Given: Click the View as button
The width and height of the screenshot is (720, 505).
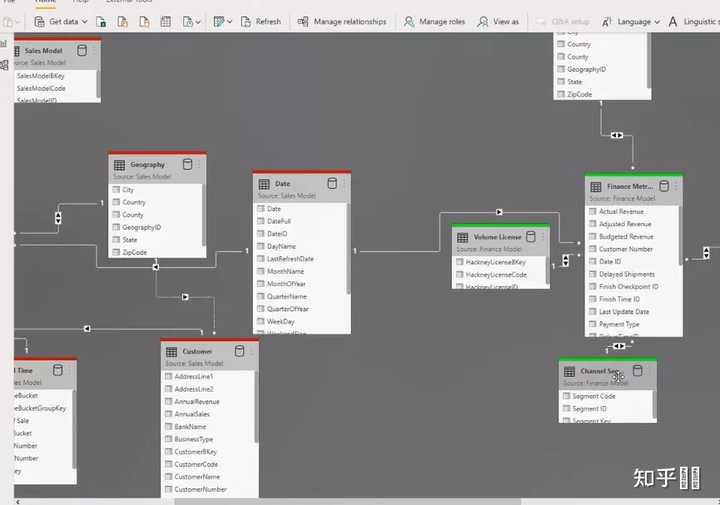Looking at the screenshot, I should coord(498,22).
